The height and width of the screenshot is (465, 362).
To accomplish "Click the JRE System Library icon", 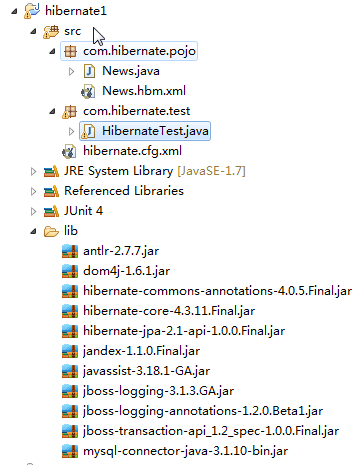I will click(x=51, y=171).
